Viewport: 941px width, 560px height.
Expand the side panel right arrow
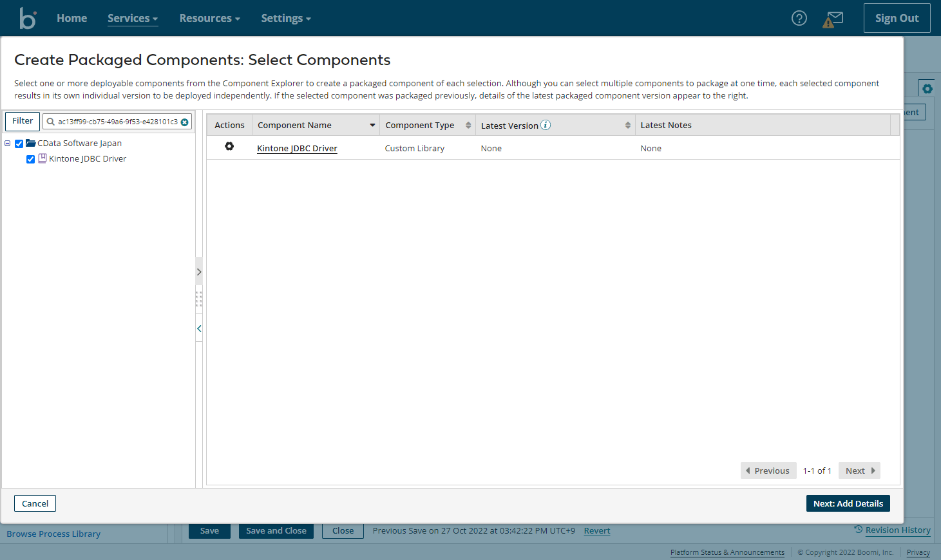(x=199, y=272)
